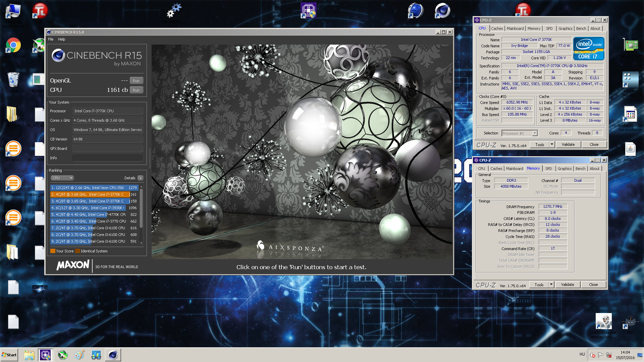Click the rendered Cinebench scene image
Screen dimensions: 644x362
pyautogui.click(x=302, y=152)
